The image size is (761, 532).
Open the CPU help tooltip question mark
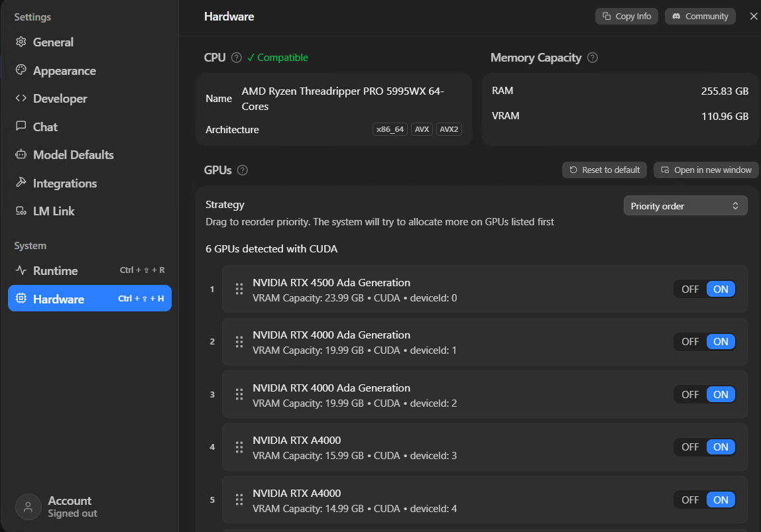(x=237, y=58)
